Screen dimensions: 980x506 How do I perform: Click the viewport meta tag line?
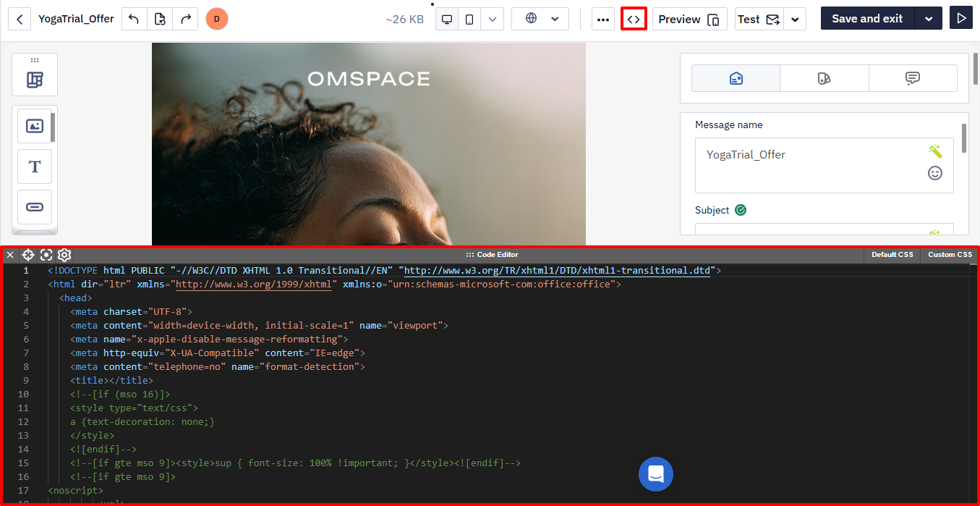click(x=259, y=325)
